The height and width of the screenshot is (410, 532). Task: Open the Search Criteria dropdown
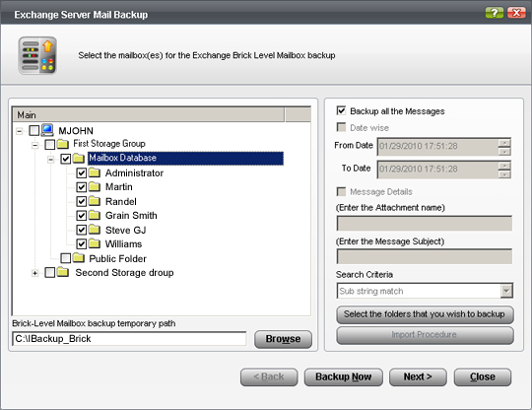tap(506, 291)
